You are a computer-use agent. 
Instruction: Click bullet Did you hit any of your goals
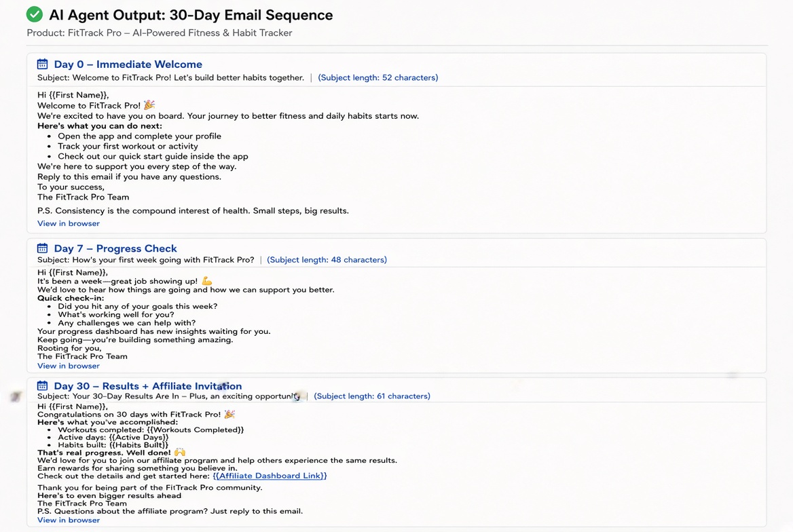tap(137, 306)
